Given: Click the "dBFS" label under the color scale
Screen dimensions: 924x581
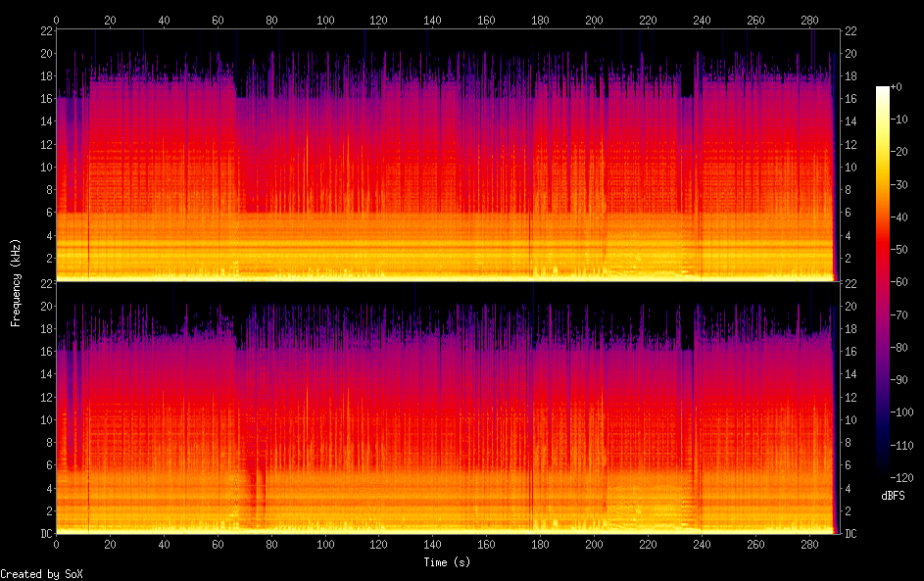Looking at the screenshot, I should [893, 496].
